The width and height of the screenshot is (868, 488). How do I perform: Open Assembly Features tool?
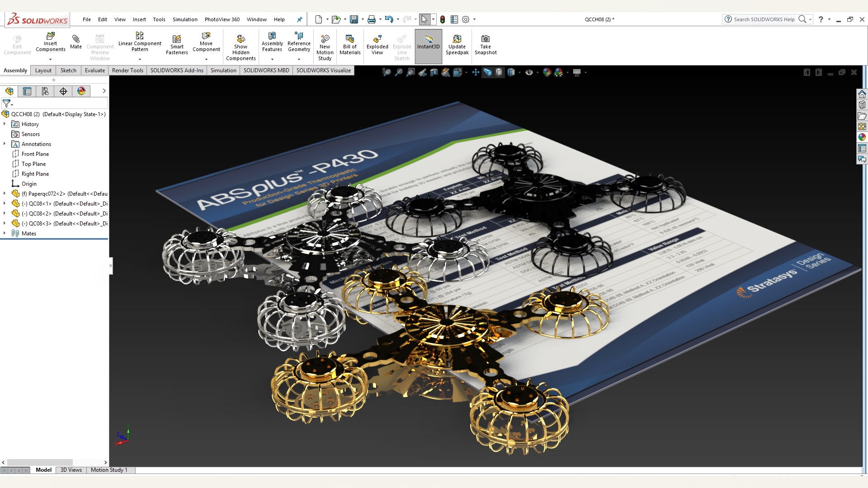(272, 42)
